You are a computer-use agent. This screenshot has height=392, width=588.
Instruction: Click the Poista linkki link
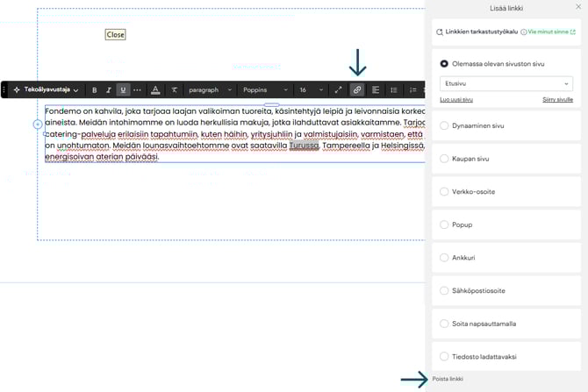click(448, 379)
